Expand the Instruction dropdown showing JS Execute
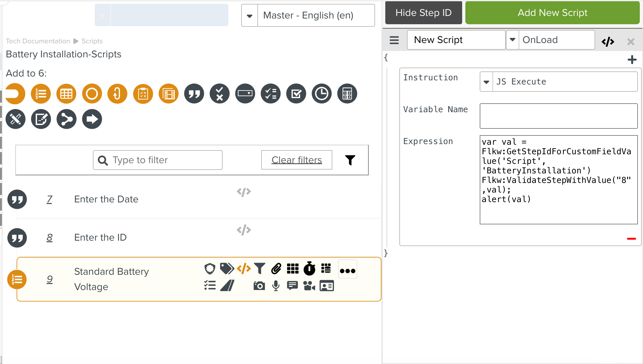This screenshot has width=643, height=364. click(x=486, y=82)
